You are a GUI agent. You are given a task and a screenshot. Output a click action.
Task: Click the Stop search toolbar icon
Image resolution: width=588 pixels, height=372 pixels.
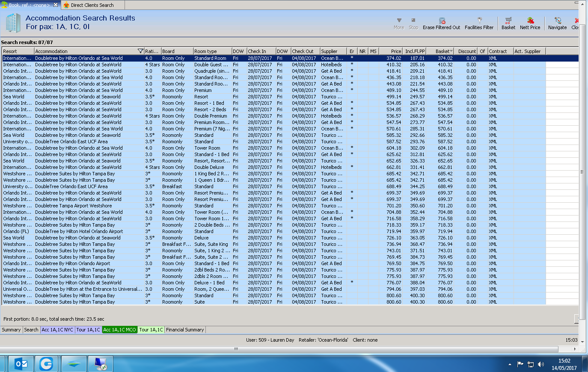point(413,23)
